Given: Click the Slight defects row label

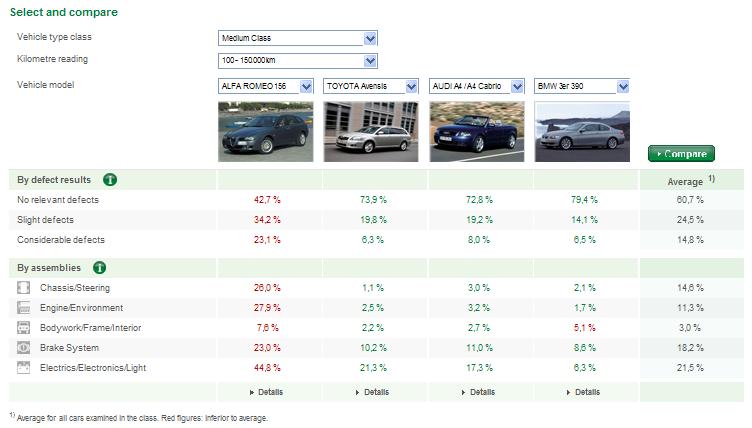Looking at the screenshot, I should (46, 220).
